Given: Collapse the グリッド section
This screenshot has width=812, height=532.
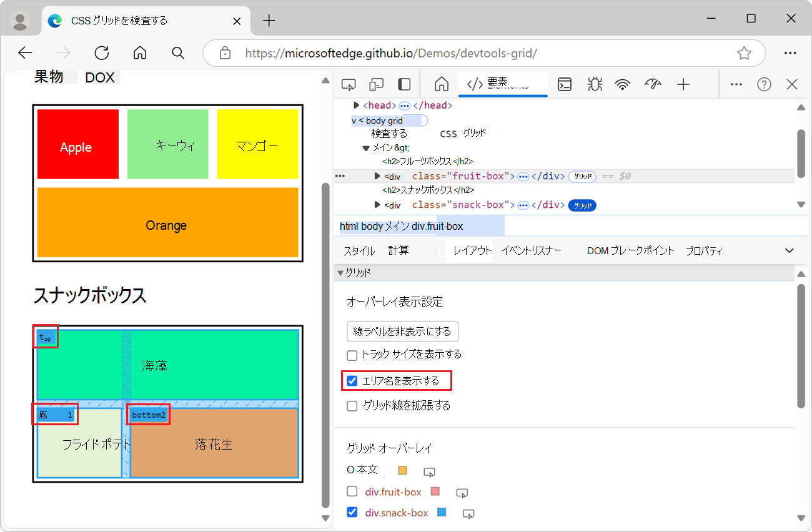Looking at the screenshot, I should click(x=340, y=272).
